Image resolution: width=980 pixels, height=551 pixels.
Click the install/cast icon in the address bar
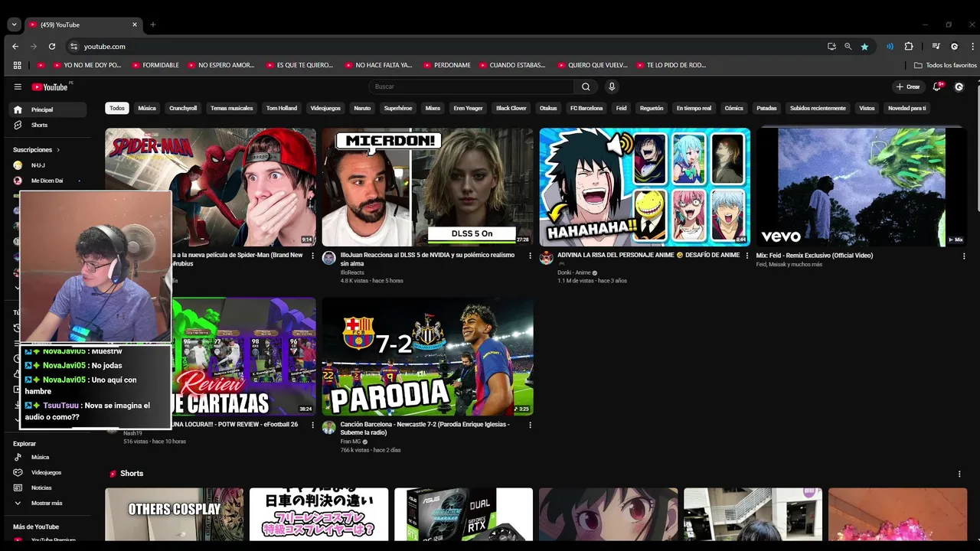point(831,47)
